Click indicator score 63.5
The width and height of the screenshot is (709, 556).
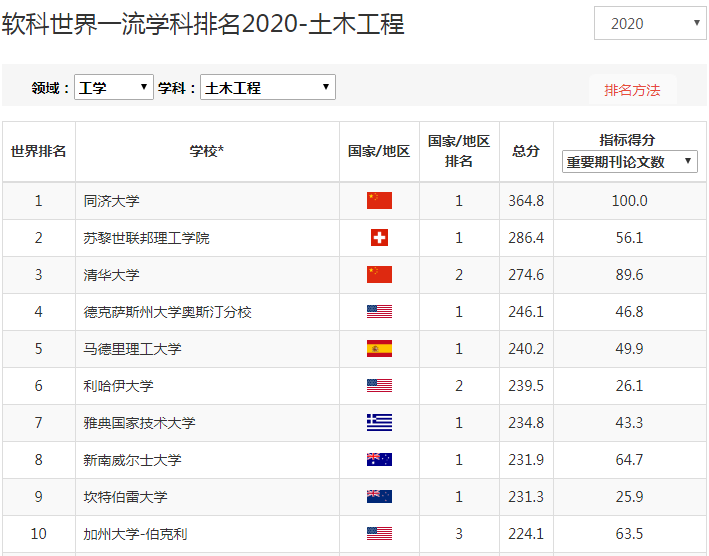(629, 534)
